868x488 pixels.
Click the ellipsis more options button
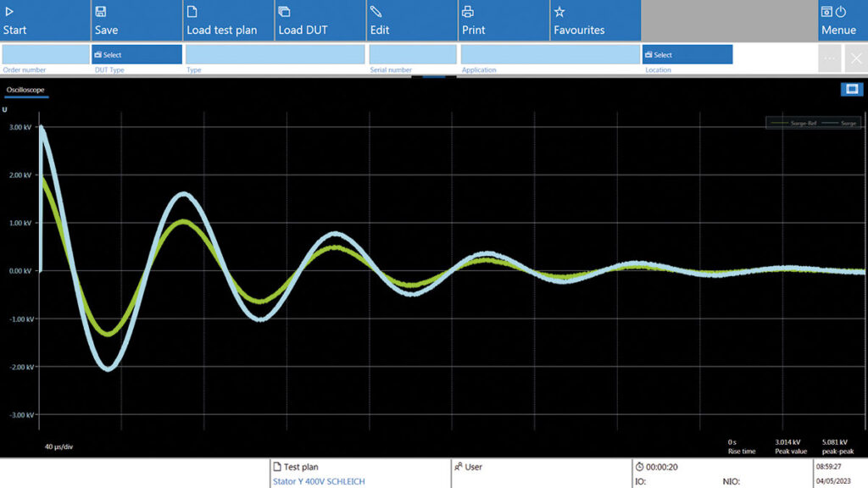[x=830, y=58]
